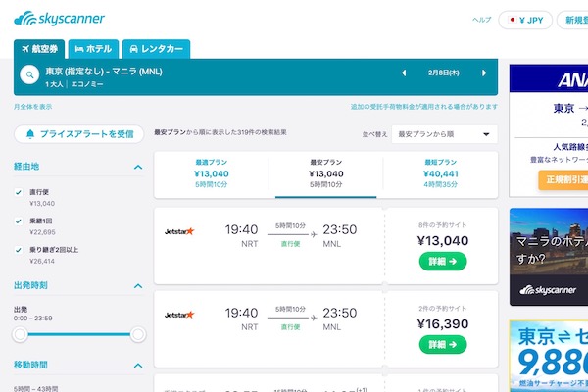Click the マニラのホテル hotel ad image
This screenshot has width=588, height=392.
(549, 257)
